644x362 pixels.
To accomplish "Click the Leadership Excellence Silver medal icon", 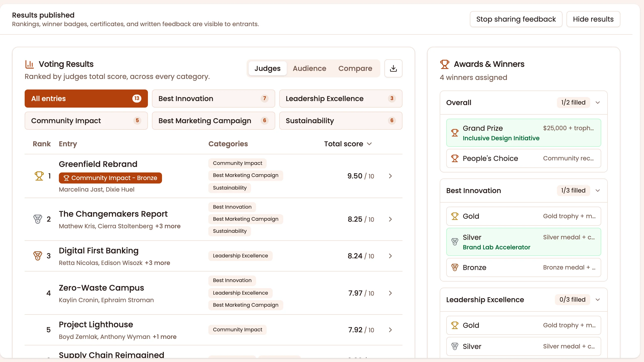I will 455,346.
